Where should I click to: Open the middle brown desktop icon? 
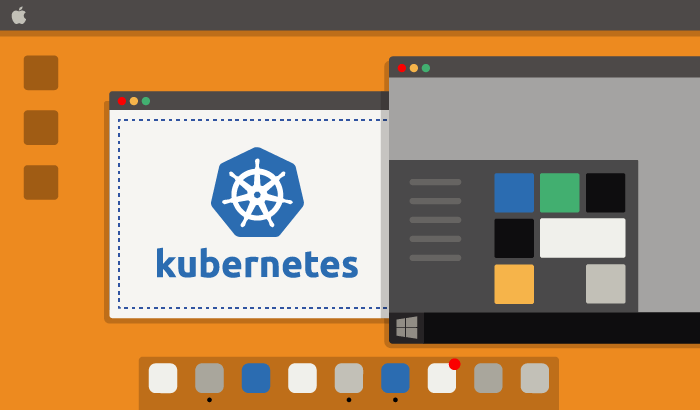[41, 128]
